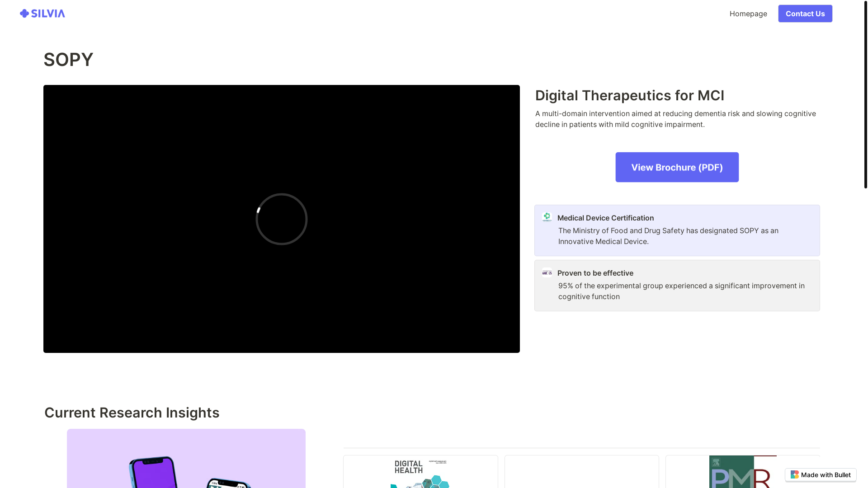Screen dimensions: 868x488
Task: Click the '95% of the experimental group' text
Action: (x=681, y=291)
